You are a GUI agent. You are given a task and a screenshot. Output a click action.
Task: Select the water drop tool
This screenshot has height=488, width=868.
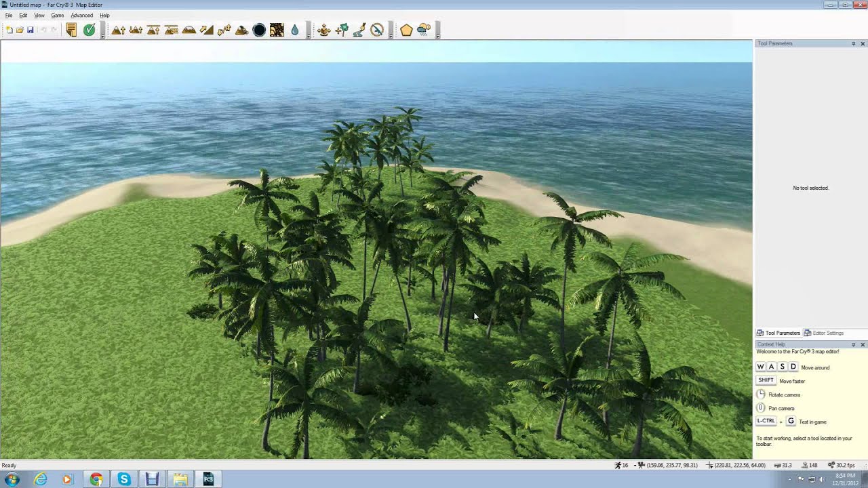click(294, 30)
